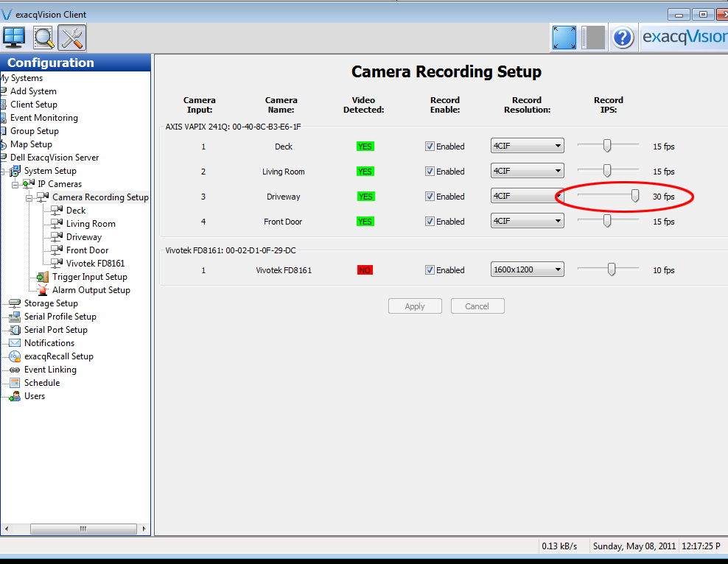Open Event Linking configuration page
Viewport: 728px width, 564px height.
[x=50, y=370]
